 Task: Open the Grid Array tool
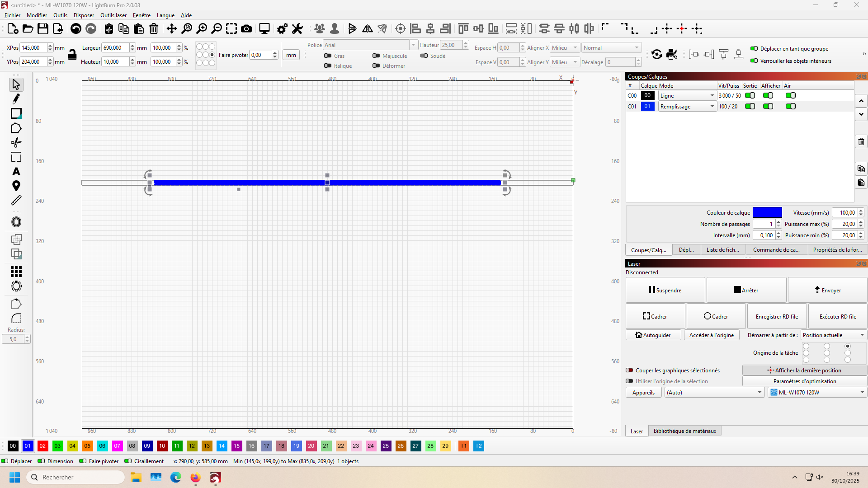pyautogui.click(x=16, y=271)
